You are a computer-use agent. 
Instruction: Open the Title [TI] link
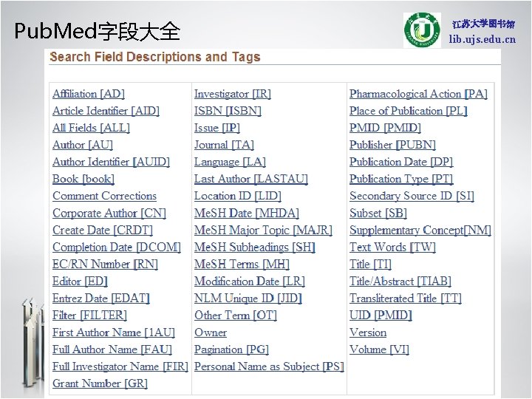point(370,264)
